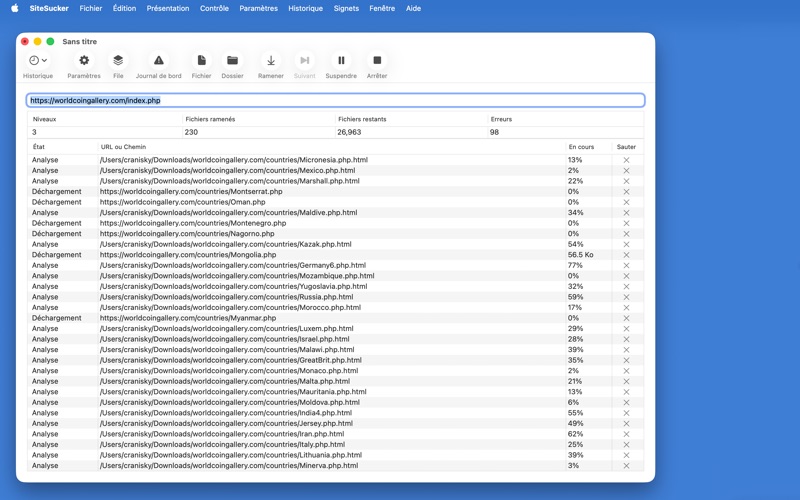The height and width of the screenshot is (500, 800).
Task: Skip the Mongolia.php download with X
Action: pos(626,255)
